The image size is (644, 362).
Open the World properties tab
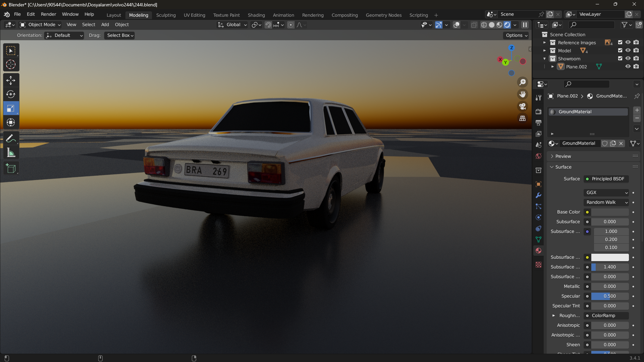(x=539, y=156)
